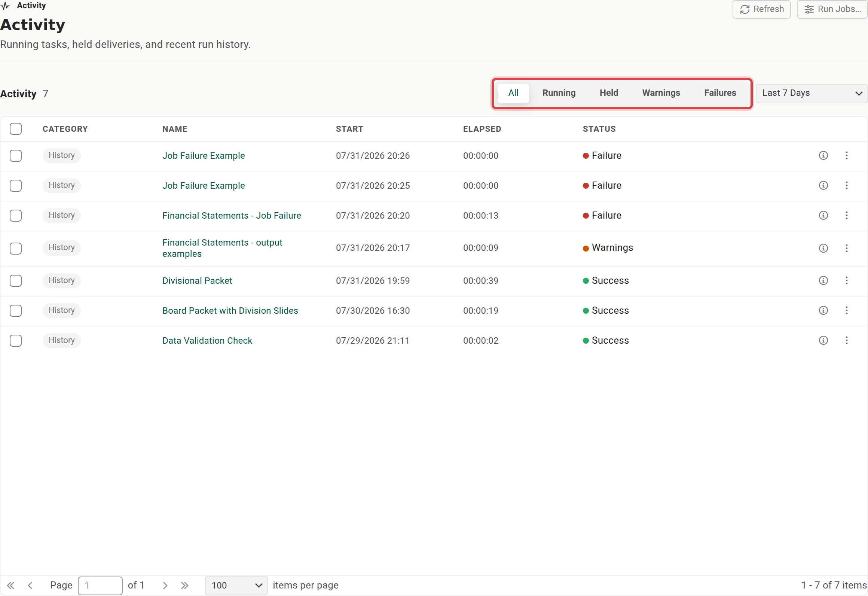Select checkbox for Job Failure Example 20:25

[16, 186]
